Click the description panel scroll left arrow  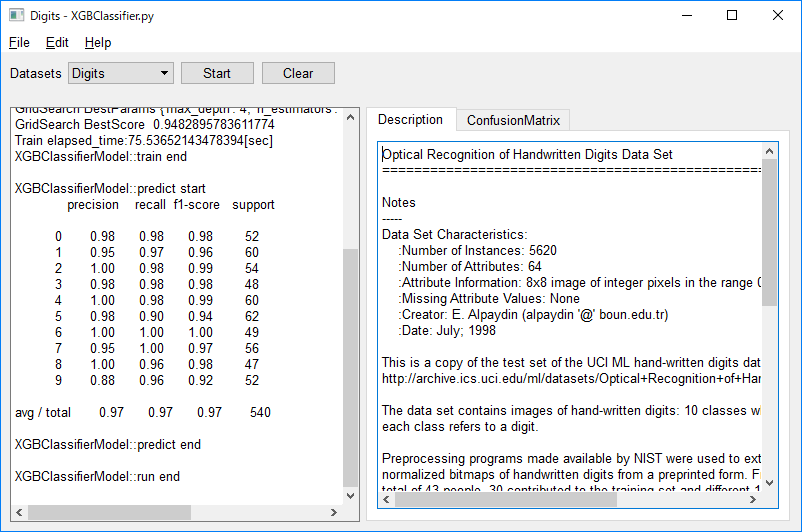(387, 500)
